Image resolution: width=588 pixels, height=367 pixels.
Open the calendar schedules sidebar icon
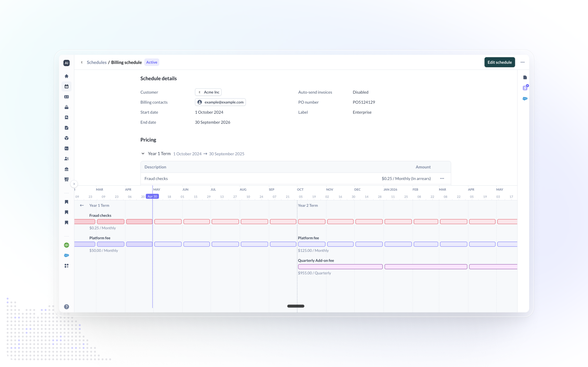click(66, 87)
